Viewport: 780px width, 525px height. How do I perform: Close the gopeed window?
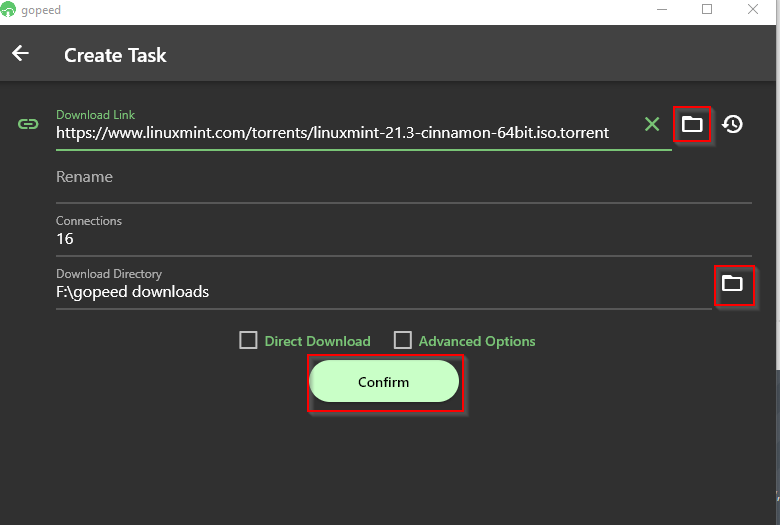[x=753, y=9]
